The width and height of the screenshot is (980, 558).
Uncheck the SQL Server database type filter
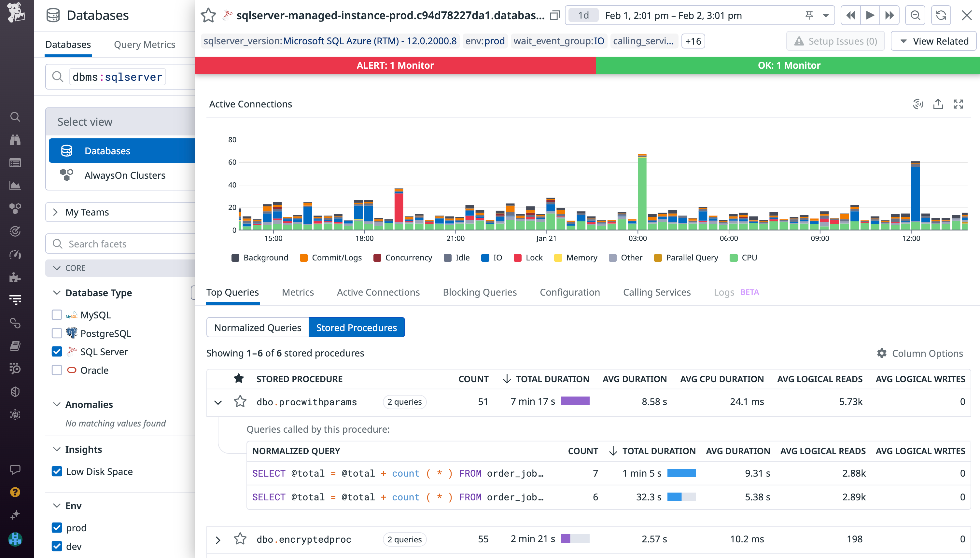(x=56, y=351)
